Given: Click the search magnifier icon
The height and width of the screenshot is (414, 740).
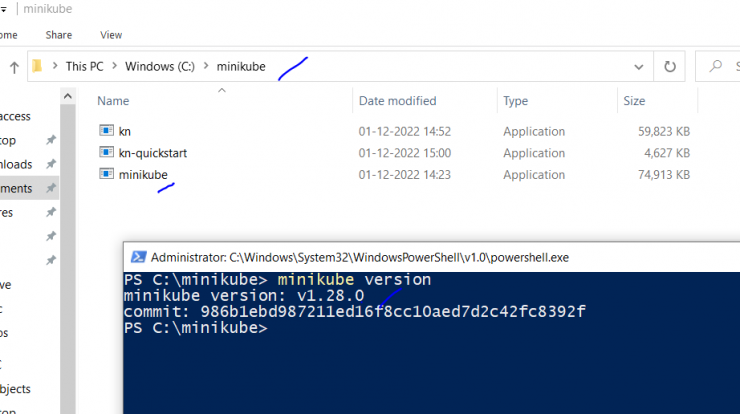Looking at the screenshot, I should tap(715, 66).
